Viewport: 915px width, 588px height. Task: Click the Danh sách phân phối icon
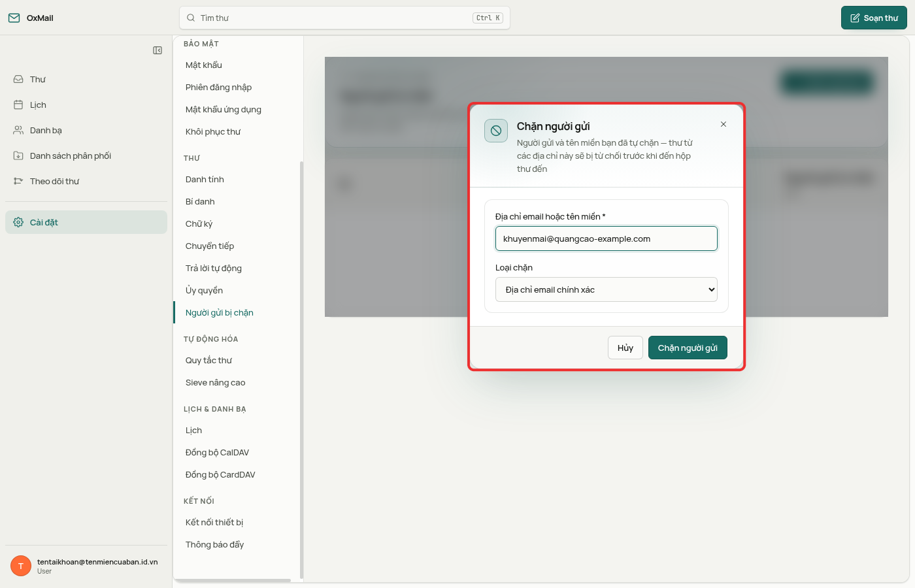click(18, 155)
